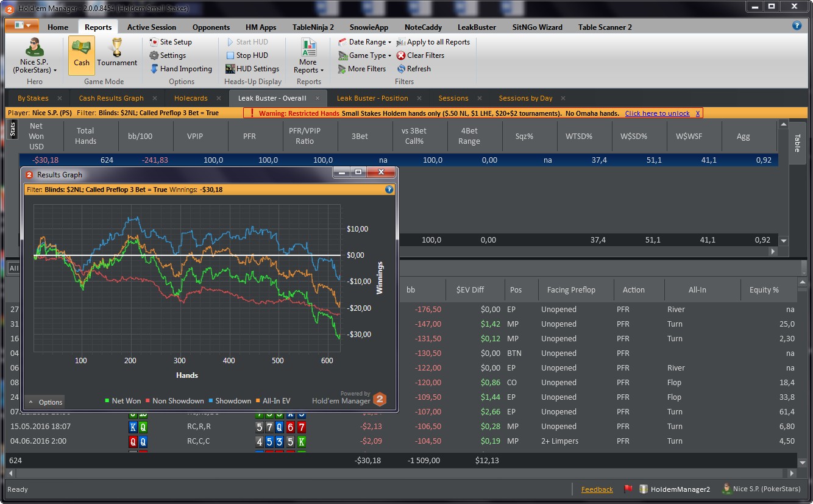The width and height of the screenshot is (813, 504).
Task: Sort by W$SD% column header
Action: click(x=634, y=136)
